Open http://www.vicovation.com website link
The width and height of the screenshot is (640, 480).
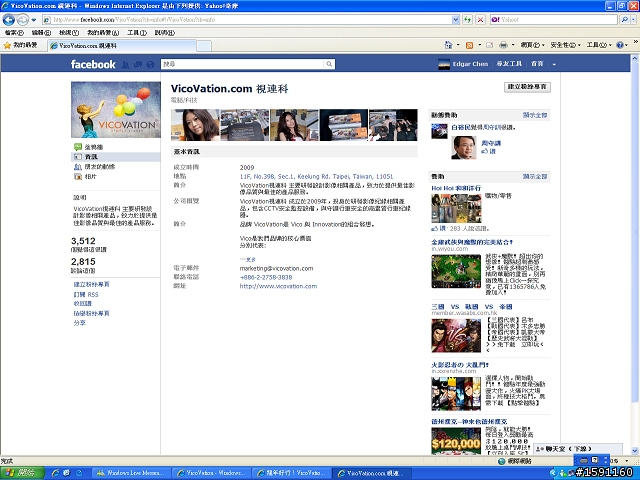[x=278, y=286]
